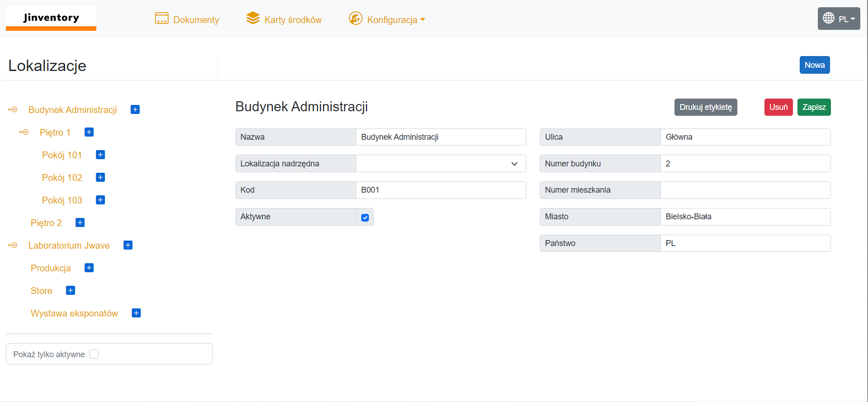Click the plus icon beside Laboratorium Jwave

(x=128, y=245)
